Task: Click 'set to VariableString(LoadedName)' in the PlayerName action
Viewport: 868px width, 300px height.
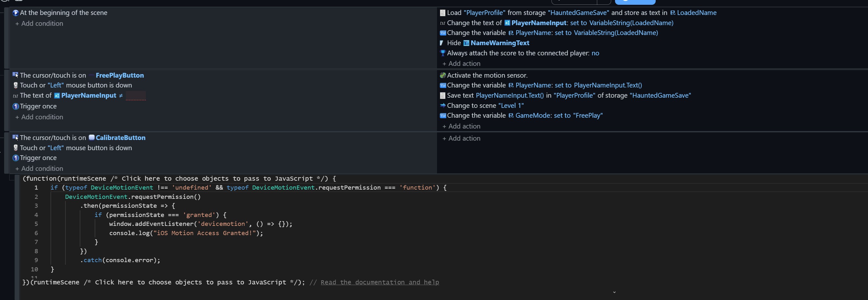Action: (x=606, y=33)
